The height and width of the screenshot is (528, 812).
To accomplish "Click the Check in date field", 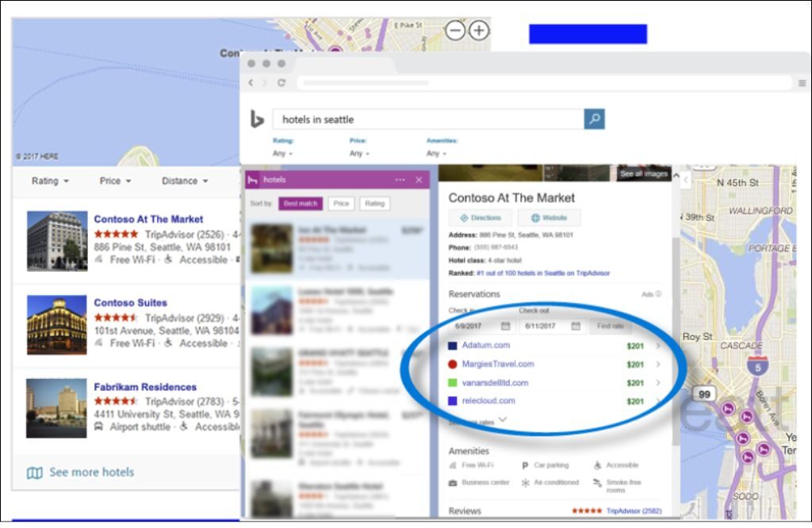I will pyautogui.click(x=481, y=326).
